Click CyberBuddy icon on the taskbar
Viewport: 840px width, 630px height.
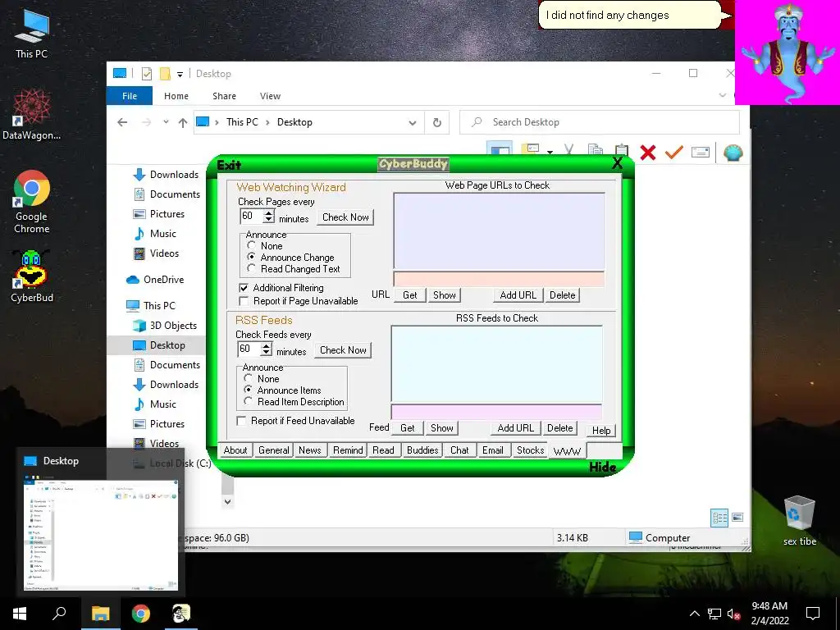click(x=180, y=614)
